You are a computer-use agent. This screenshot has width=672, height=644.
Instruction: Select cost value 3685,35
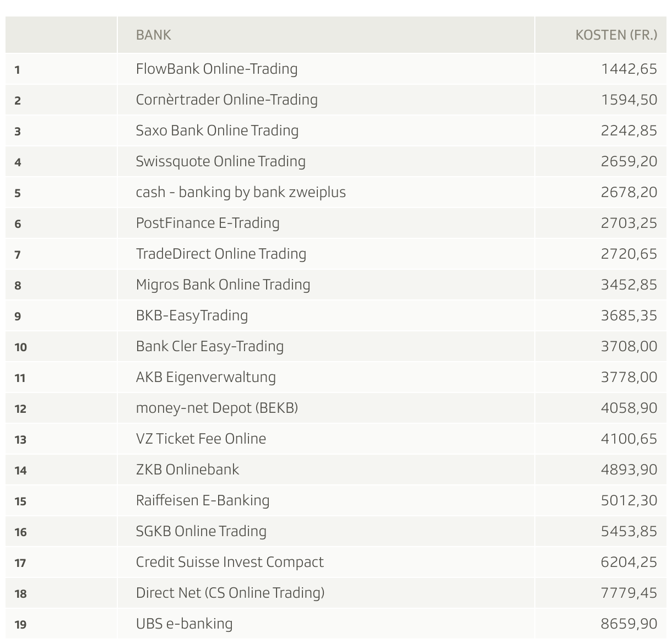click(x=629, y=315)
